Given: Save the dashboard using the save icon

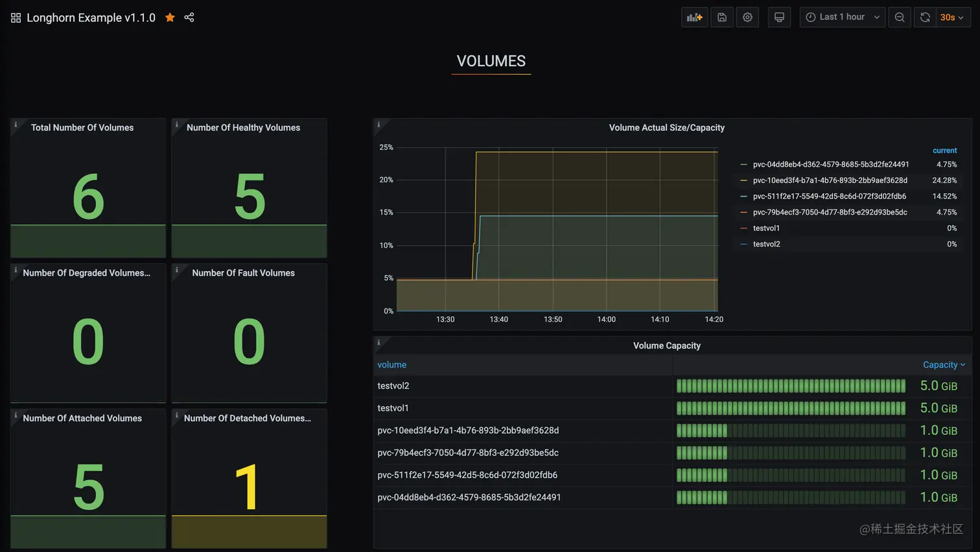Looking at the screenshot, I should (721, 17).
